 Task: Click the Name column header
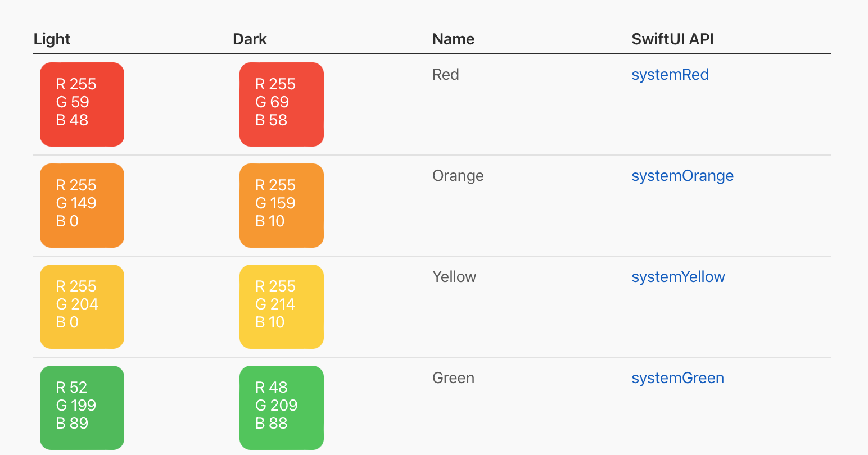(453, 39)
